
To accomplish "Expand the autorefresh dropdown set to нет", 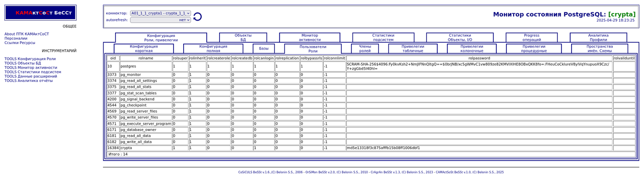I will [161, 20].
